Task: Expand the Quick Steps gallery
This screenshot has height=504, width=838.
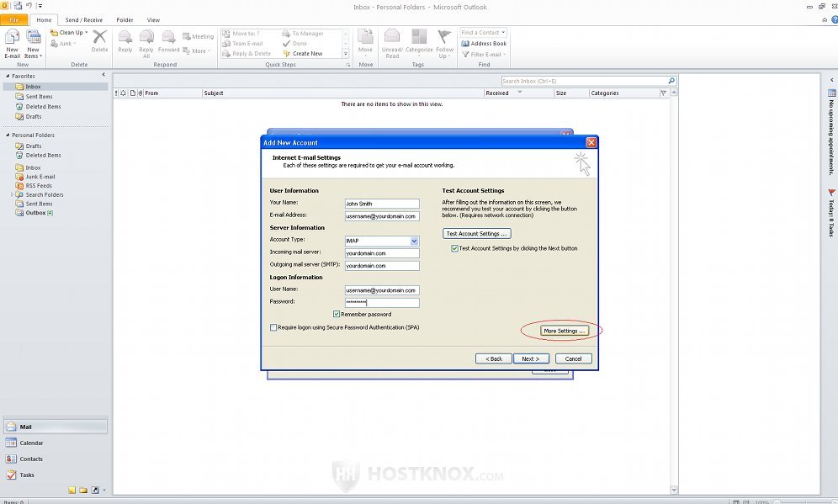Action: coord(346,54)
